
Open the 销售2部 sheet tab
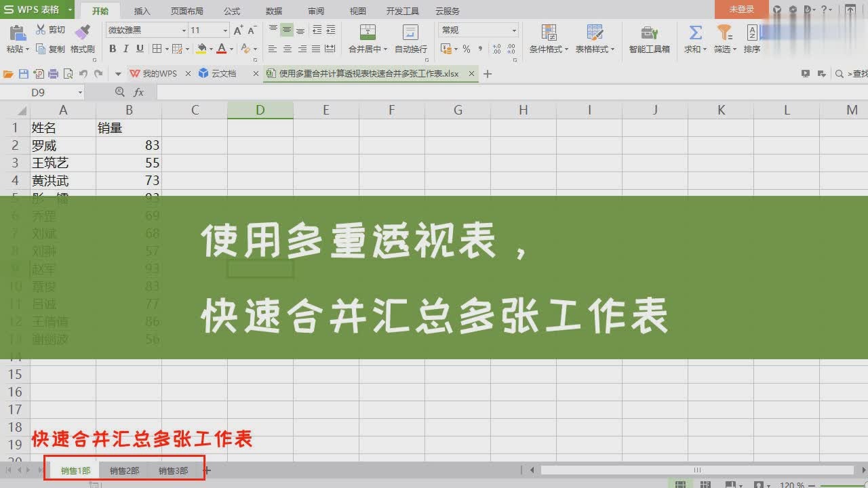pyautogui.click(x=124, y=470)
